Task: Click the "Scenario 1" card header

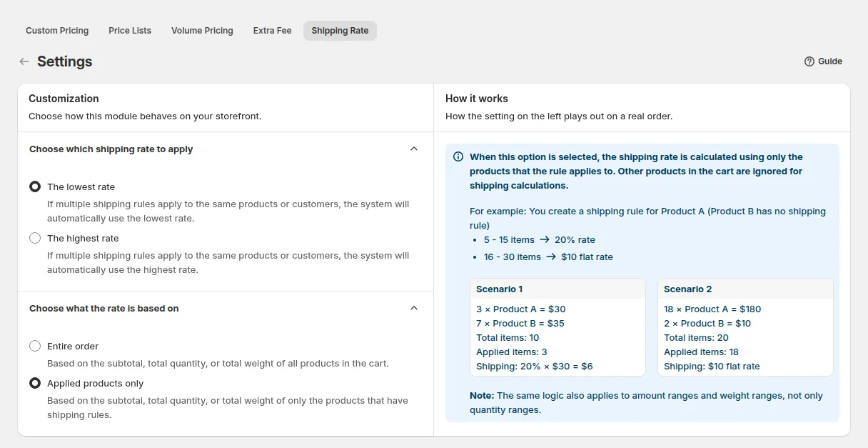Action: [557, 289]
